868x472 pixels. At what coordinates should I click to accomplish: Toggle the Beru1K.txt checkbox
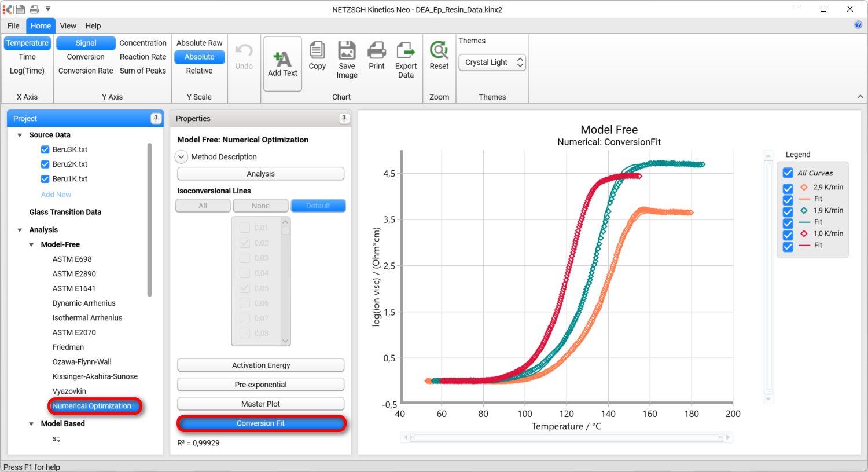click(45, 179)
